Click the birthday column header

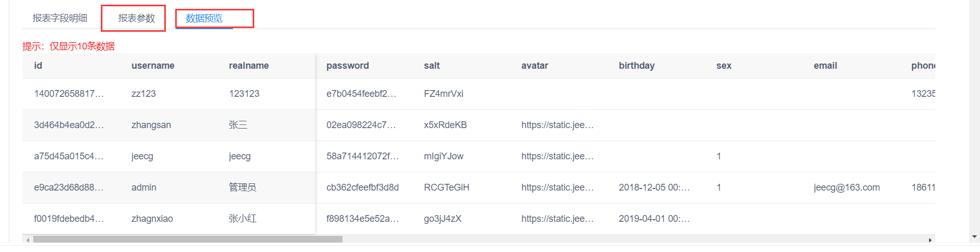(x=636, y=66)
